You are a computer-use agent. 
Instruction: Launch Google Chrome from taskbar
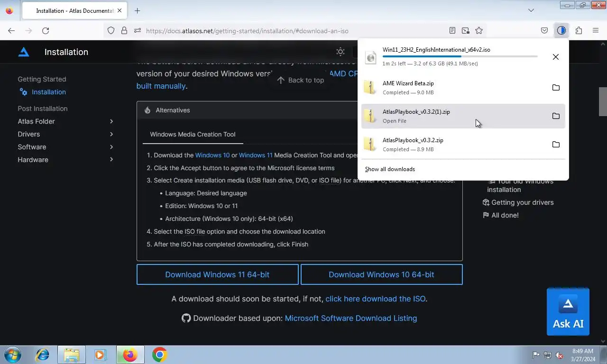pyautogui.click(x=159, y=355)
